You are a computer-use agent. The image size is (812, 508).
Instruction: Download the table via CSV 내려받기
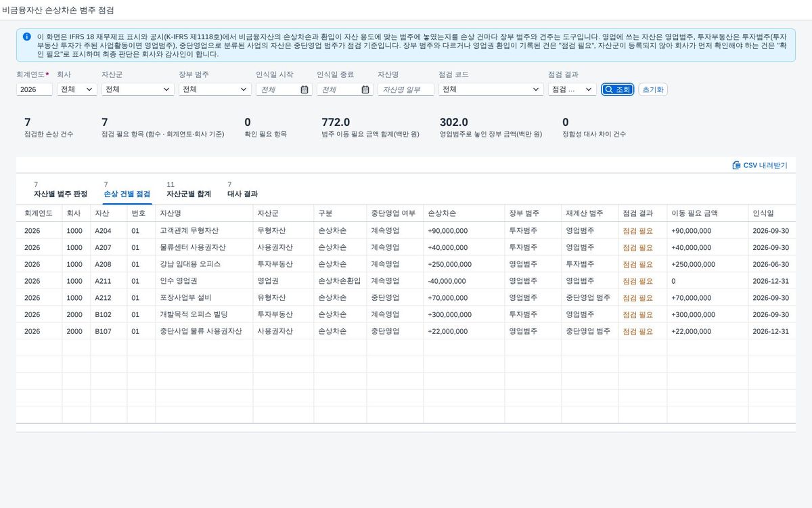760,165
